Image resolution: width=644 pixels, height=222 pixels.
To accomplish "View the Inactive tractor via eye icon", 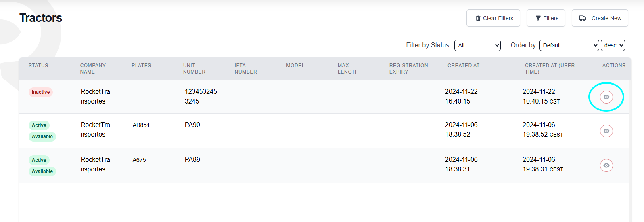I will pyautogui.click(x=606, y=97).
